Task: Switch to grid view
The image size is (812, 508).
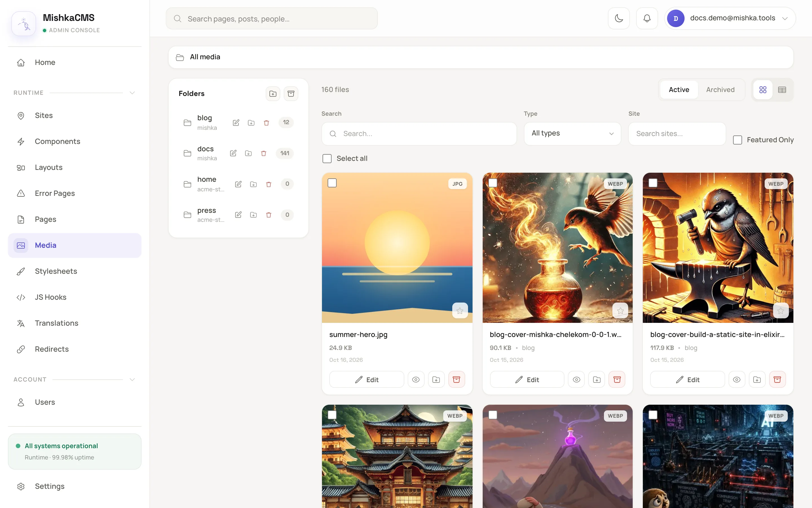Action: coord(763,90)
